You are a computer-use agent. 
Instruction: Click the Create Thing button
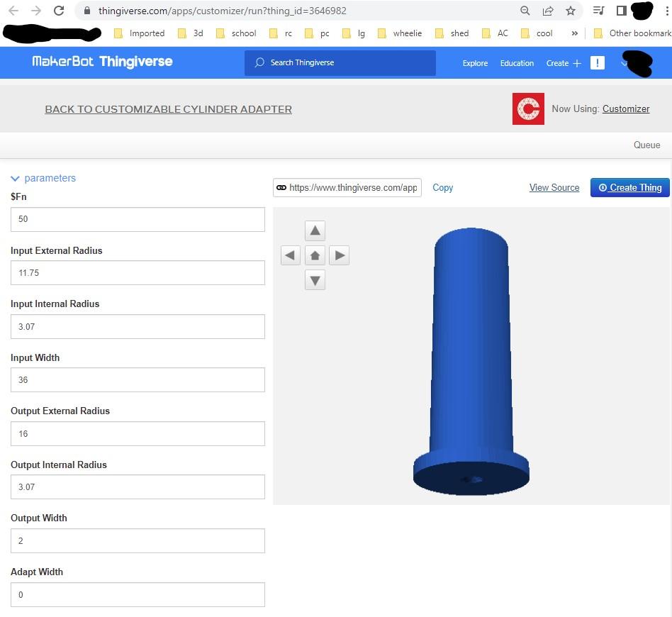coord(629,188)
